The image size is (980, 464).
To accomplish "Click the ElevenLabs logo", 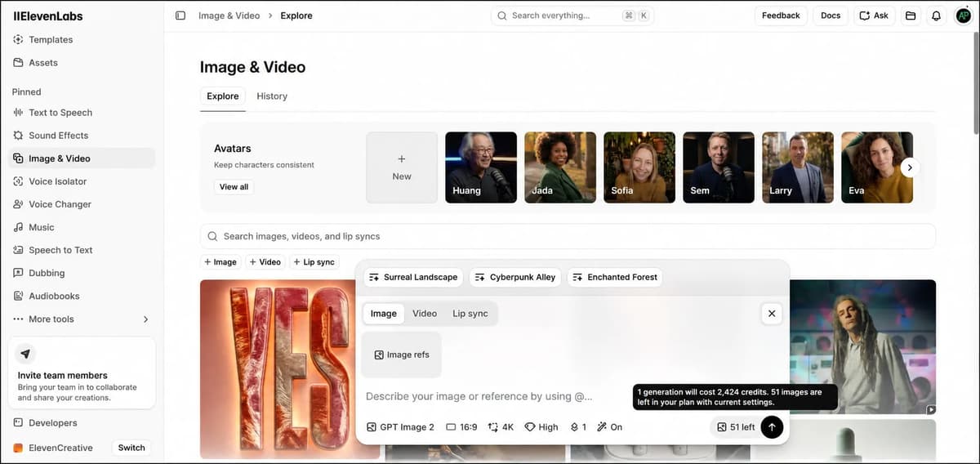I will (x=47, y=16).
